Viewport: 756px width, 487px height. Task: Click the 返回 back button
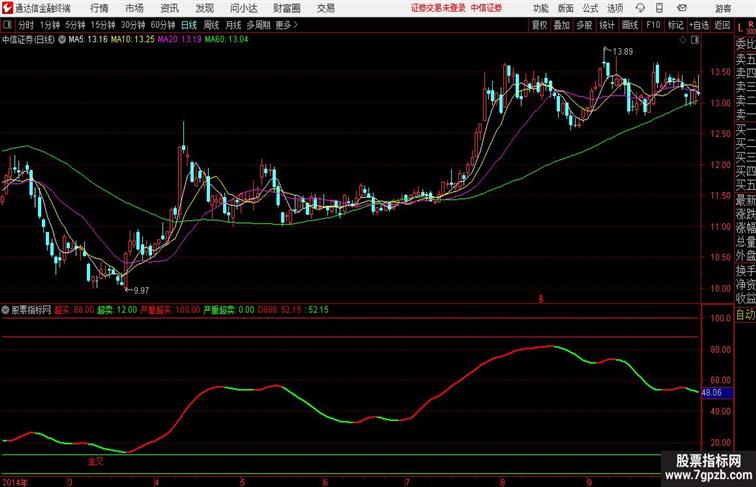[x=722, y=25]
